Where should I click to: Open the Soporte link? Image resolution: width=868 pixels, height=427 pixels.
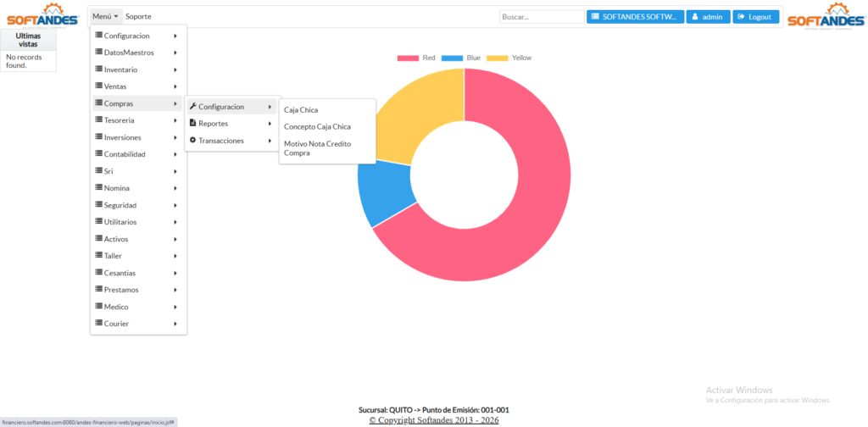pyautogui.click(x=138, y=16)
